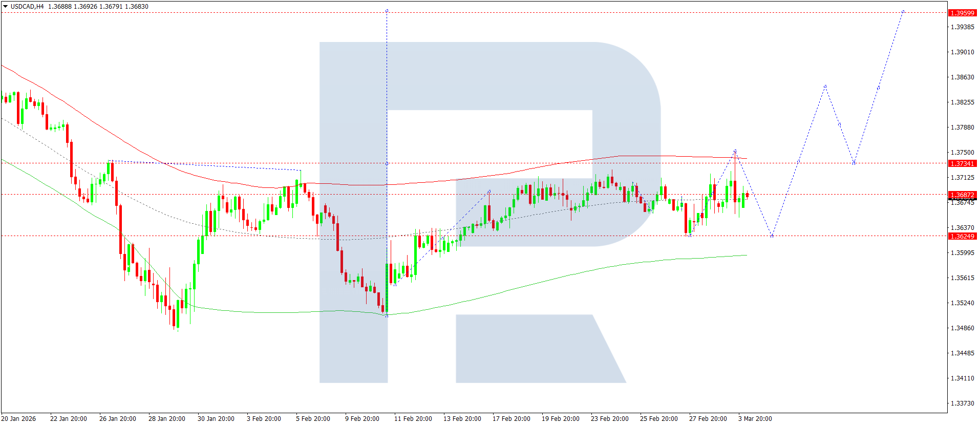Expand the triangle beside USDCAD,H4 title

point(5,7)
